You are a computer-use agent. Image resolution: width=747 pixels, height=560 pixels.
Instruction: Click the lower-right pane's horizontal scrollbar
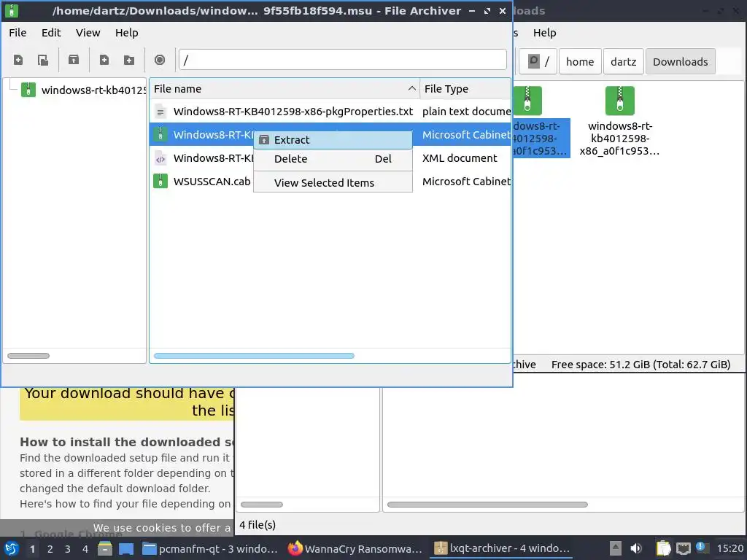tap(487, 505)
